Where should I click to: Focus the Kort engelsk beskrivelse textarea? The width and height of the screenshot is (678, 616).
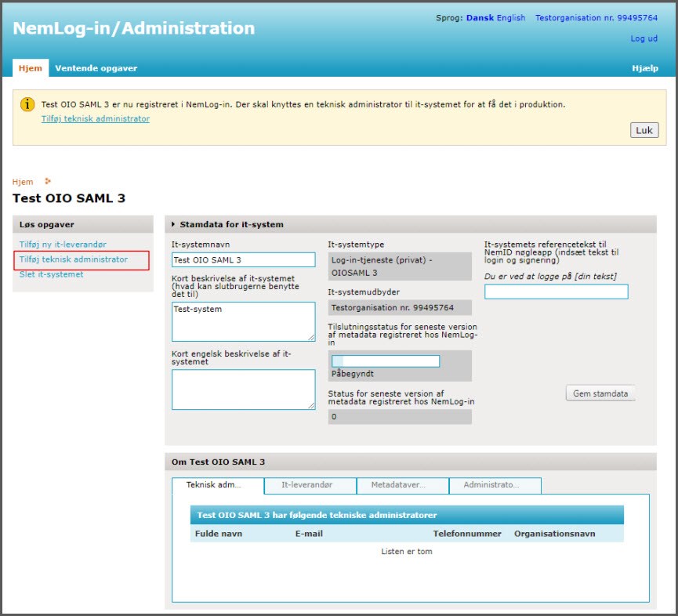pos(244,390)
